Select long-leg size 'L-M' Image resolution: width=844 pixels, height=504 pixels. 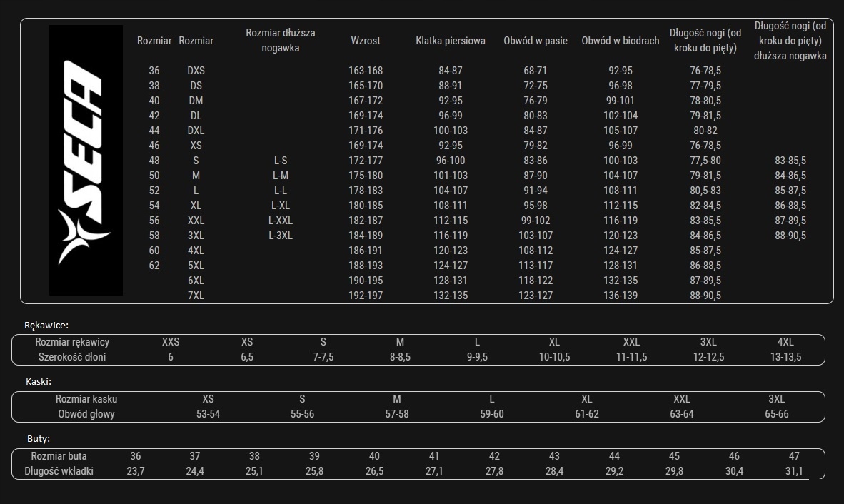(x=281, y=176)
